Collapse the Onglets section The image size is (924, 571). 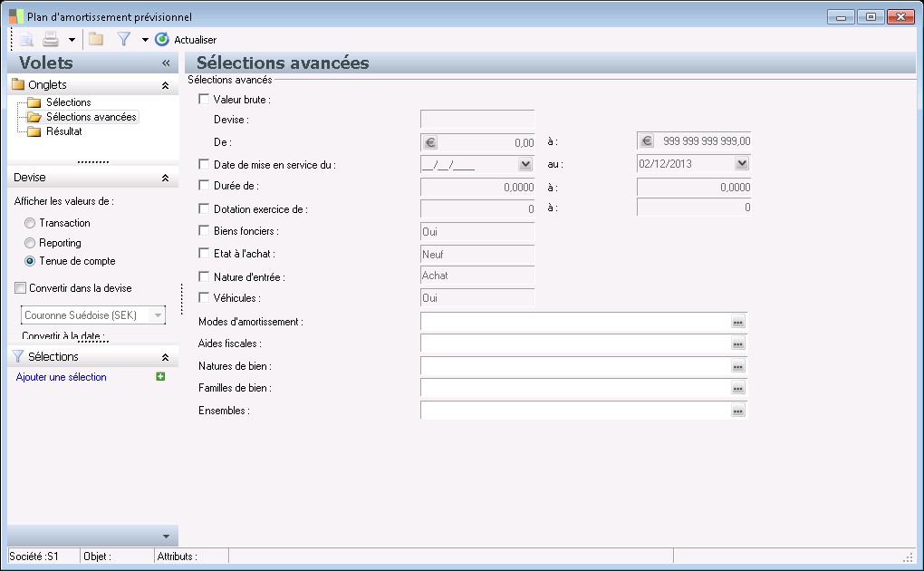(x=166, y=85)
